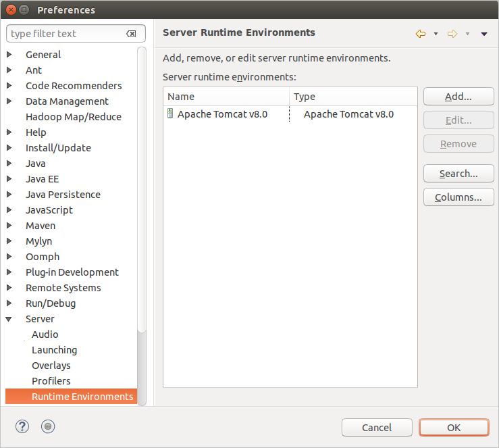Click the record preferences round icon

(x=48, y=426)
